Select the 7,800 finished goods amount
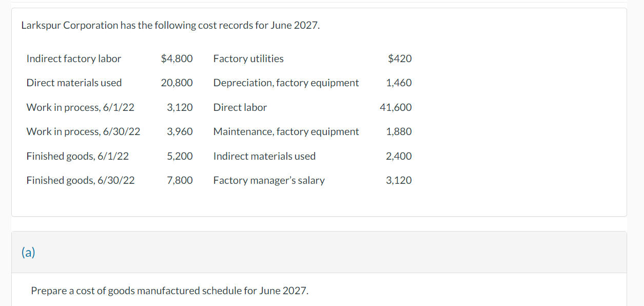 [x=180, y=180]
